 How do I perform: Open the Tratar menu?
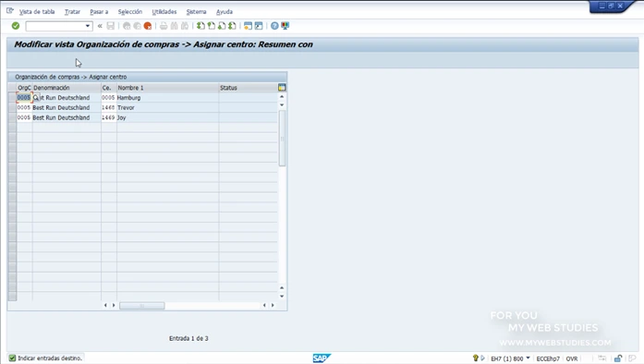[x=72, y=12]
